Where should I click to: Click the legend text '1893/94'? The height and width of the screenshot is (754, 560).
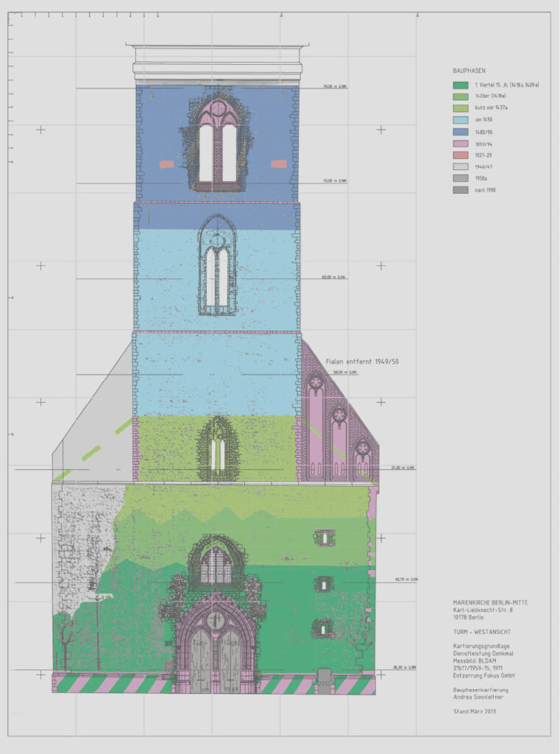[x=483, y=144]
